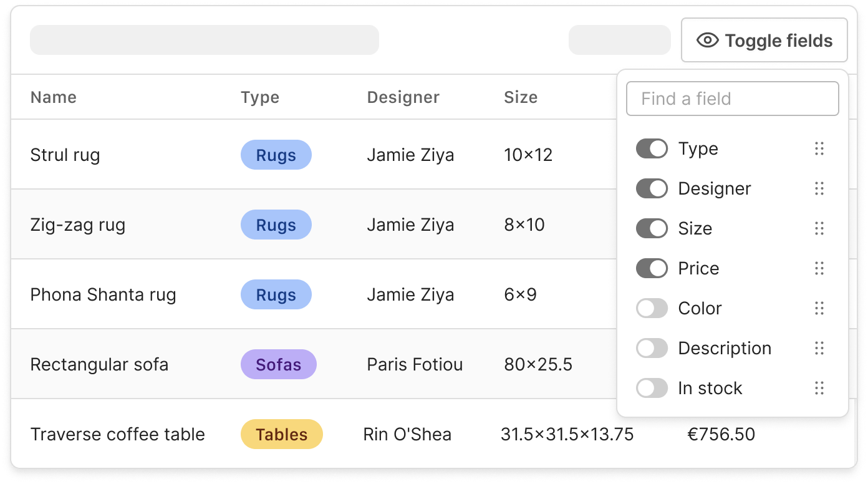868x484 pixels.
Task: Click the drag handle beside Designer
Action: [819, 188]
